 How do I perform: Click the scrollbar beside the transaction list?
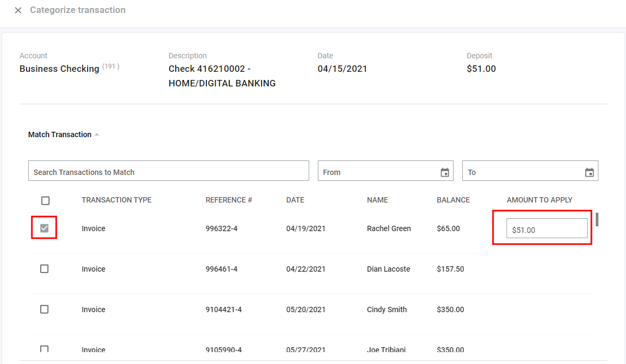pyautogui.click(x=596, y=220)
